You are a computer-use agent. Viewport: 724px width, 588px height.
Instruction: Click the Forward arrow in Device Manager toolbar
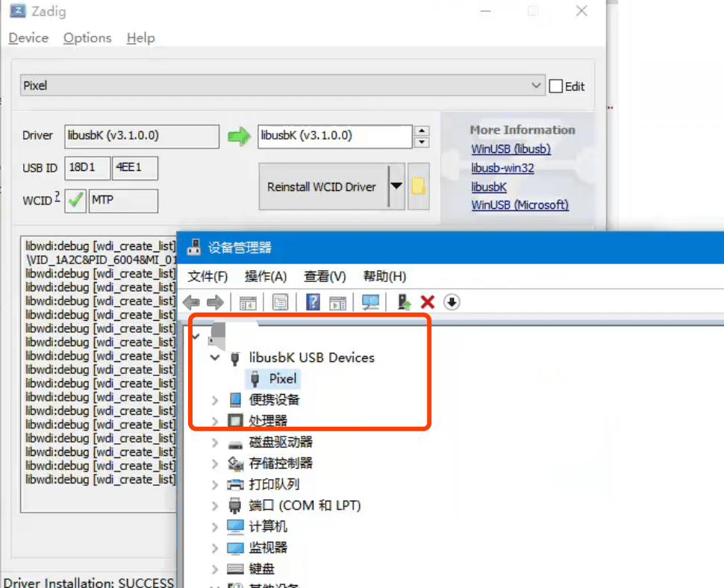point(215,302)
